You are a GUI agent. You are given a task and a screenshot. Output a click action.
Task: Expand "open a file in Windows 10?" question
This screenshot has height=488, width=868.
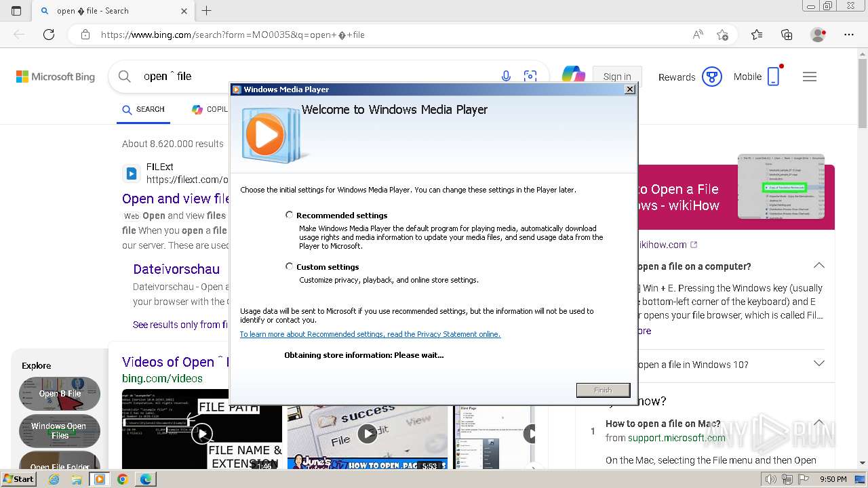click(819, 364)
